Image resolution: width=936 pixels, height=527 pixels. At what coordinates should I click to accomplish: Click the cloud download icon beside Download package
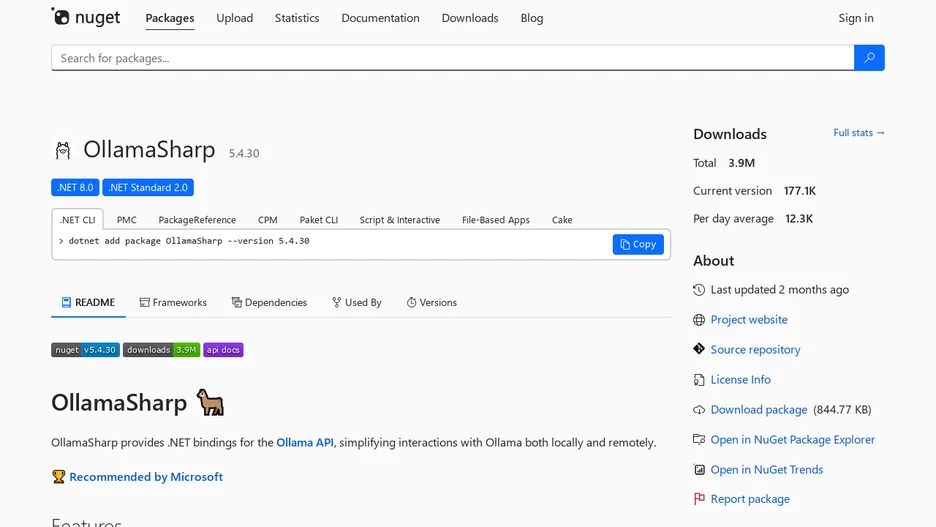click(x=699, y=410)
